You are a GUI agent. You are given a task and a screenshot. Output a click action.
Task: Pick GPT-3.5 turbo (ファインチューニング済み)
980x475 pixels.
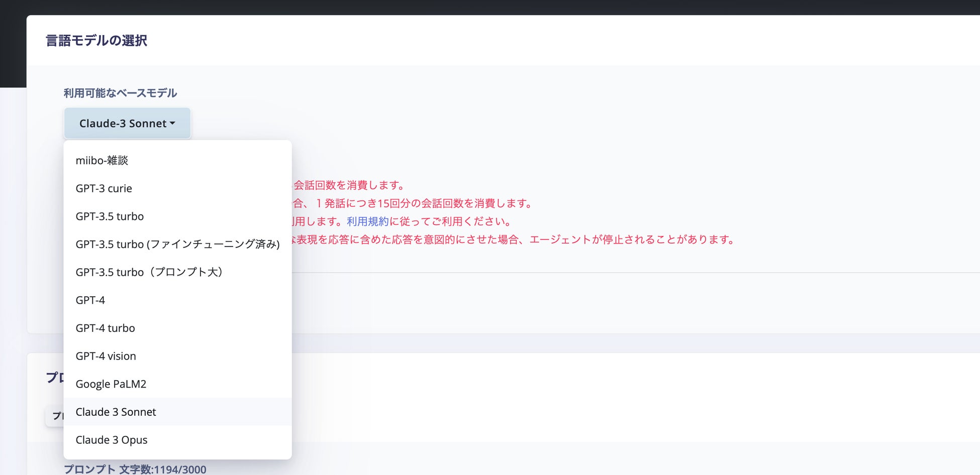[x=177, y=244]
